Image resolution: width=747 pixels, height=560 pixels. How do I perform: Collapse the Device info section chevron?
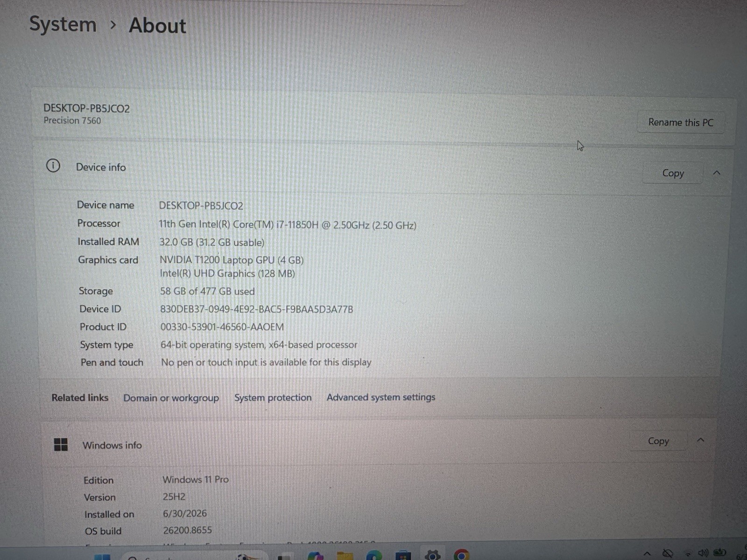(717, 173)
